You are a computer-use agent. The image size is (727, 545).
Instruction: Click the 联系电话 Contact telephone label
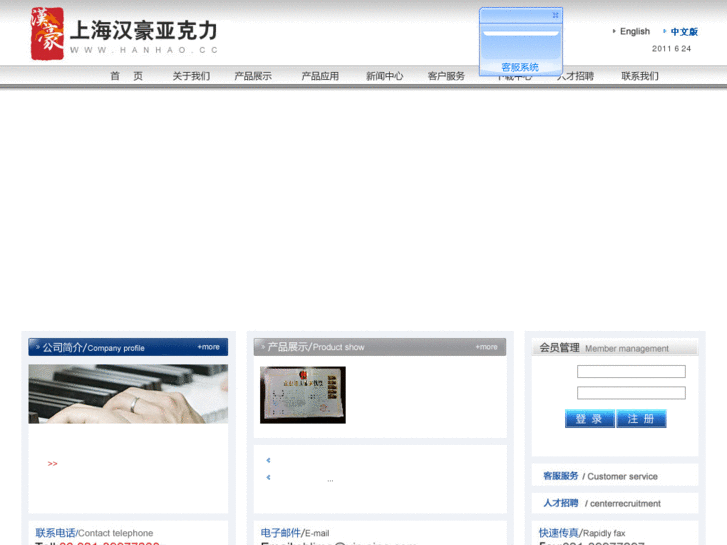coord(94,533)
